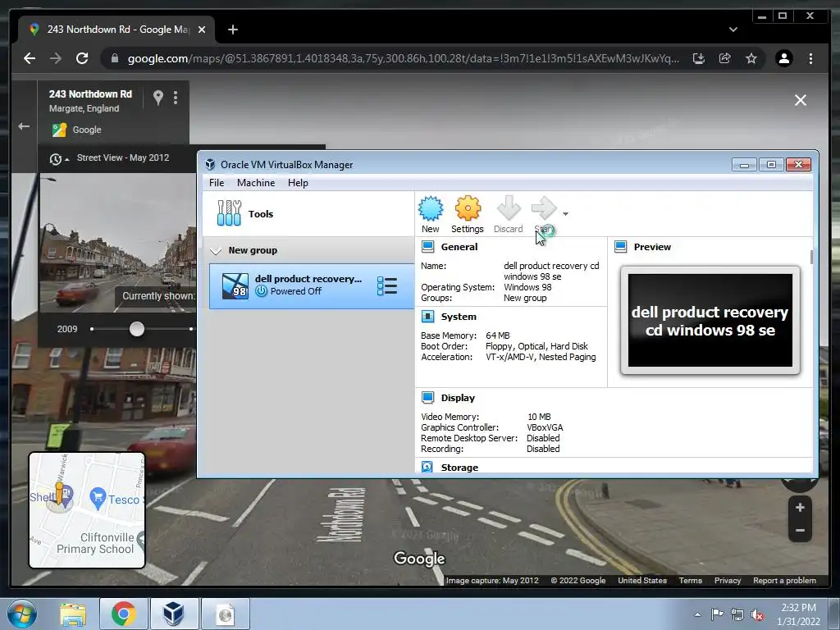
Task: Click the network tray icon
Action: click(737, 614)
